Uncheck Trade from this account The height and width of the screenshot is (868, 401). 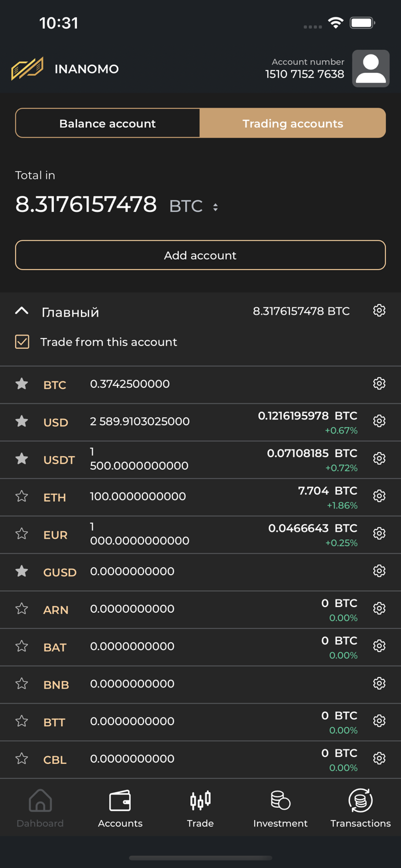22,342
